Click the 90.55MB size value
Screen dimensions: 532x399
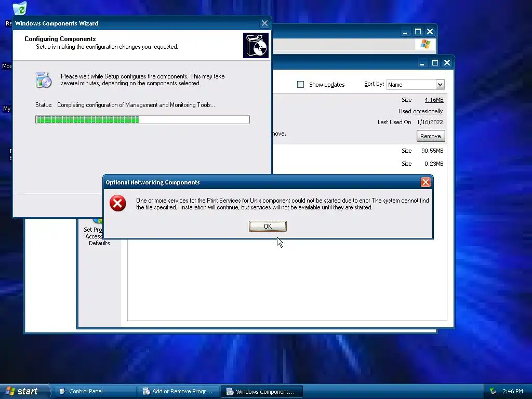[x=432, y=151]
